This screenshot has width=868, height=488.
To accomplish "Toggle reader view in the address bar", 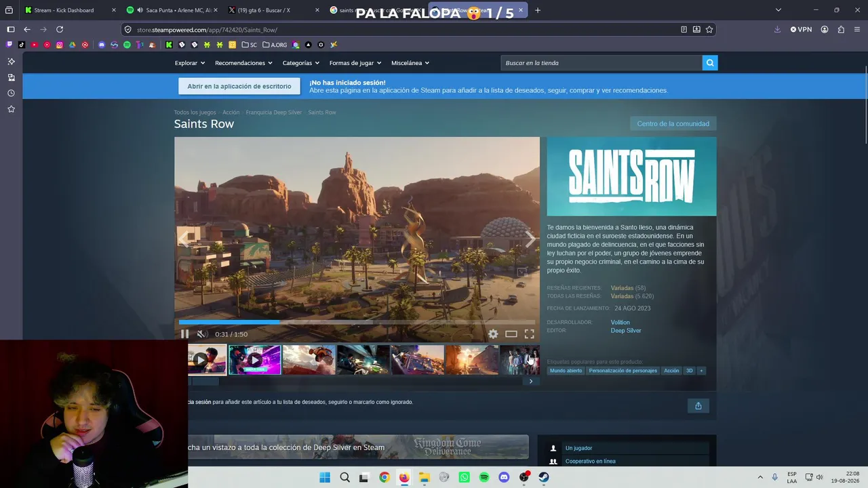I will (684, 30).
